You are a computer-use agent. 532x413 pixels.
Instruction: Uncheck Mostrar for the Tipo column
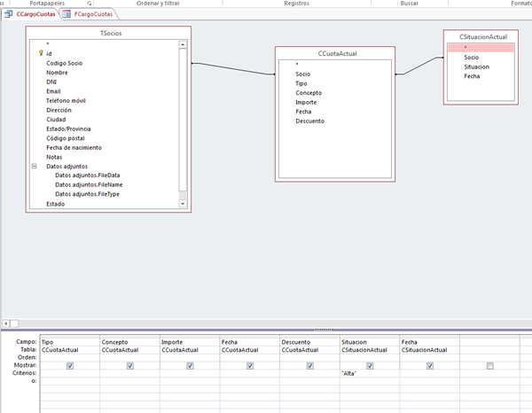pos(69,366)
